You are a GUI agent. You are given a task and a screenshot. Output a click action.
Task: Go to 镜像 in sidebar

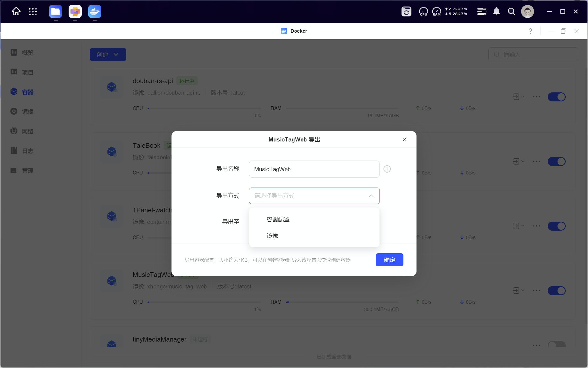pyautogui.click(x=22, y=111)
